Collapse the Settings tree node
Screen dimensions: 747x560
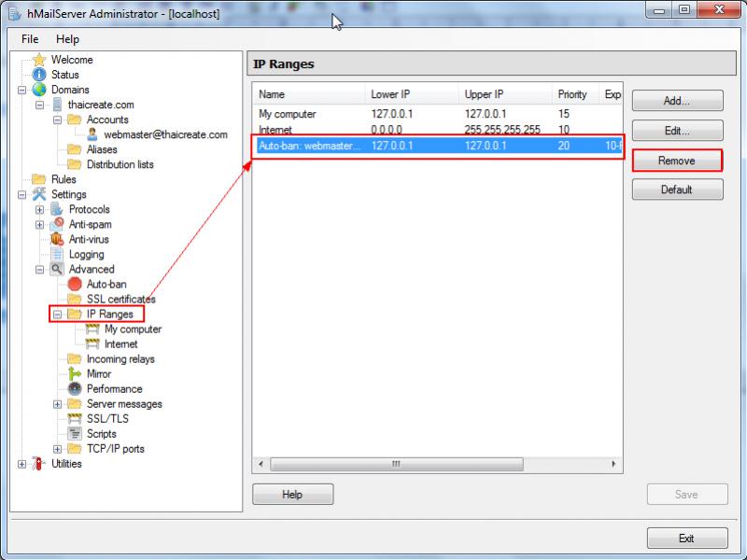21,195
